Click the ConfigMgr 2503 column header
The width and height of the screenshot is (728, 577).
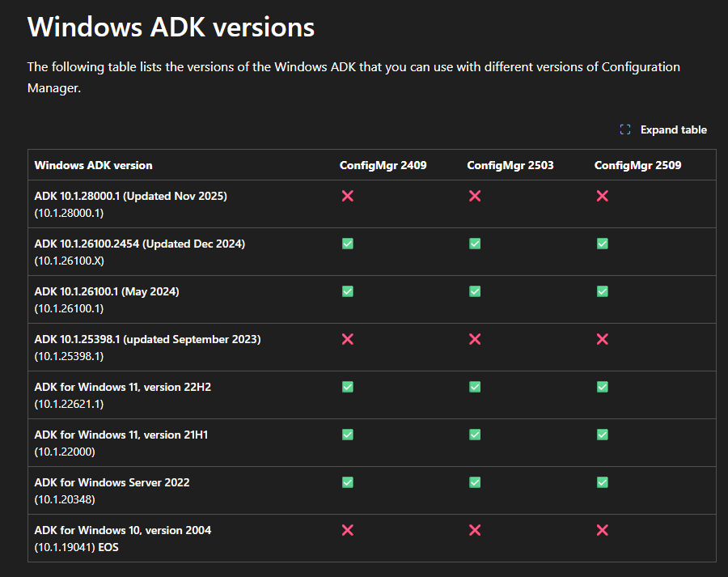point(510,165)
